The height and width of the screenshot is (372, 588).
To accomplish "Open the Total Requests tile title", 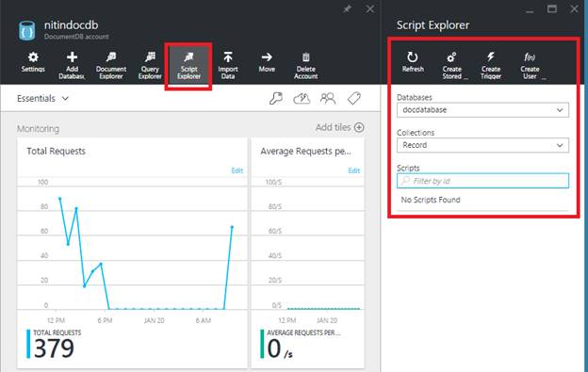I will pos(56,151).
